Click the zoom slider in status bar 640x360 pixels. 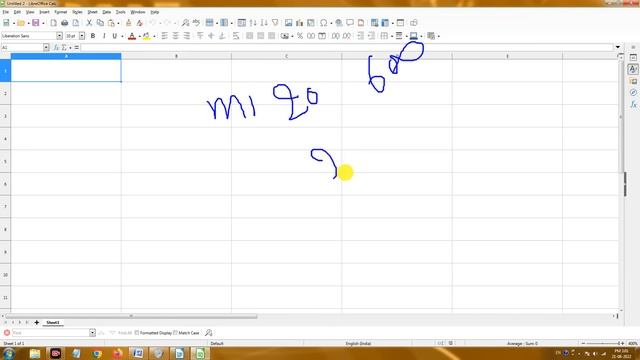pyautogui.click(x=603, y=343)
